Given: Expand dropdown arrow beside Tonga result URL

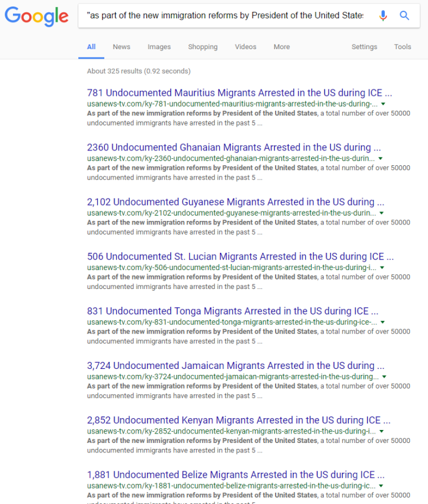Looking at the screenshot, I should pos(382,322).
